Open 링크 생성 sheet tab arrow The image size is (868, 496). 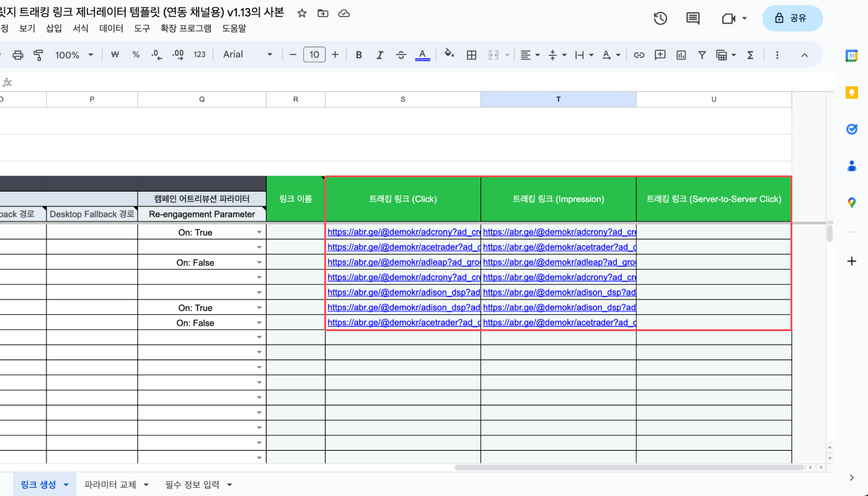66,485
